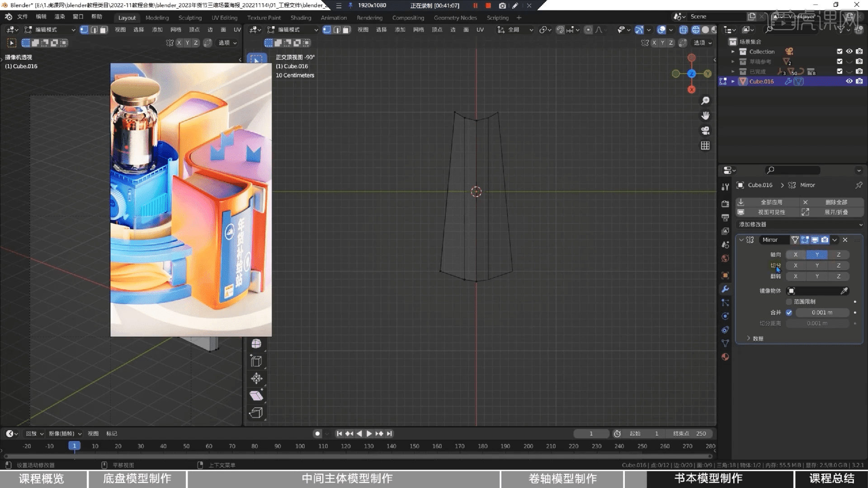Click the red X axis on the navigation gizmo

pos(691,90)
